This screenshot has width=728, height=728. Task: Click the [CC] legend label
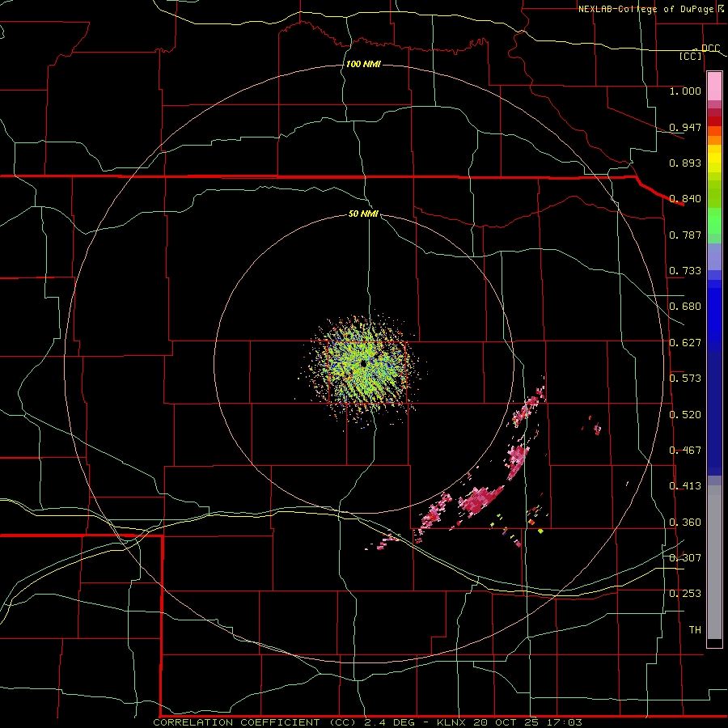(x=691, y=56)
